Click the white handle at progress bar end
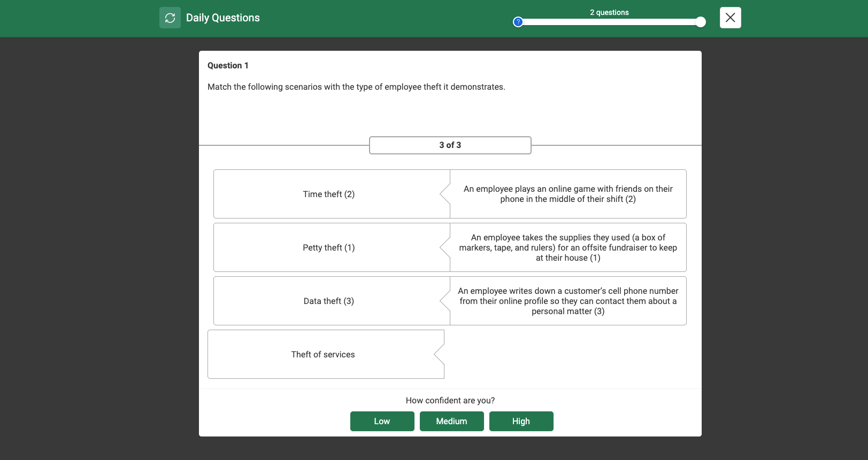 (x=701, y=22)
